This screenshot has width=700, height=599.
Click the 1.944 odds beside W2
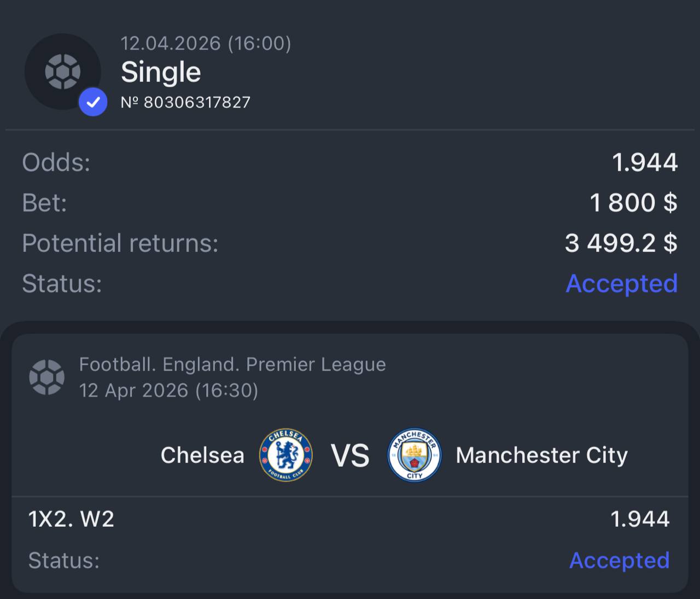click(640, 519)
